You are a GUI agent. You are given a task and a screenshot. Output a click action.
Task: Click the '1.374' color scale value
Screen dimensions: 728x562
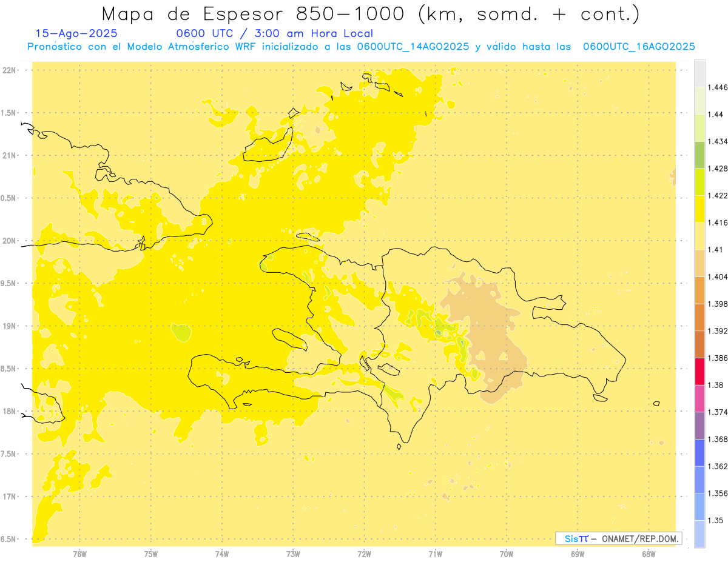point(718,412)
